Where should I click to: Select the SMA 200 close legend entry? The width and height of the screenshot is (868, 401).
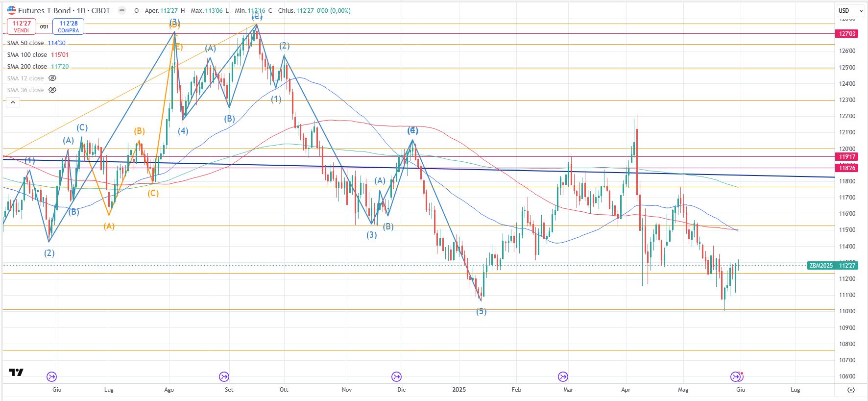click(x=27, y=67)
